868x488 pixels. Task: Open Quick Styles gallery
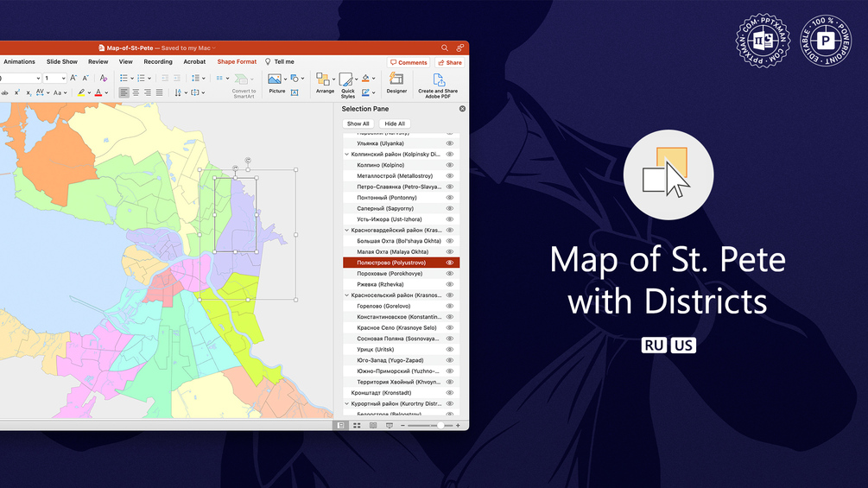click(348, 86)
